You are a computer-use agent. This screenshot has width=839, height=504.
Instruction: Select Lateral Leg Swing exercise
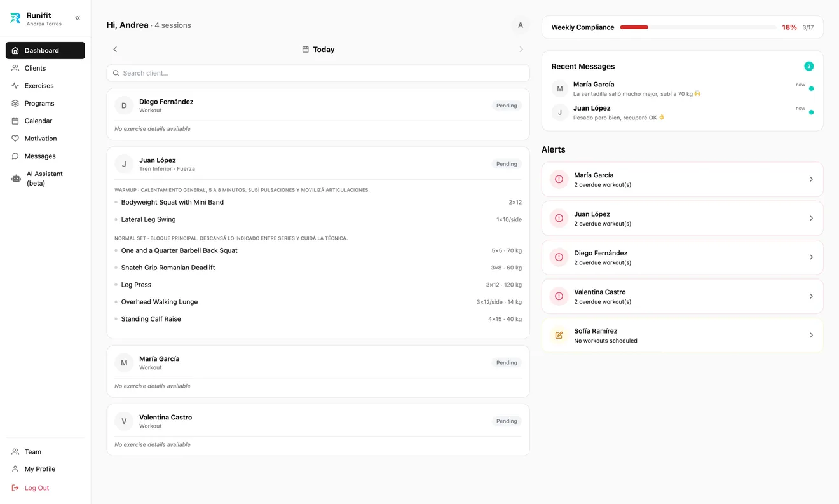(x=149, y=219)
